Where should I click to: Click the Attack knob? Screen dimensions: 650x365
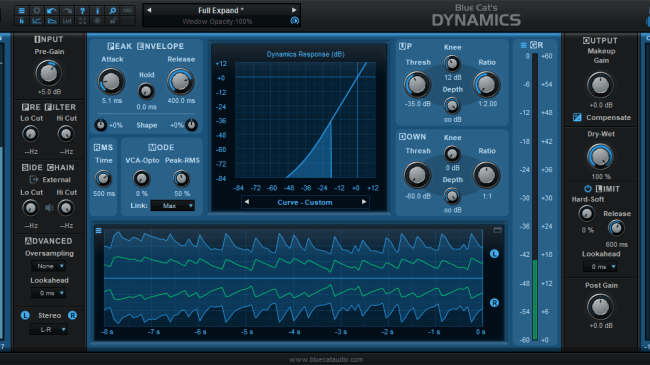click(111, 81)
